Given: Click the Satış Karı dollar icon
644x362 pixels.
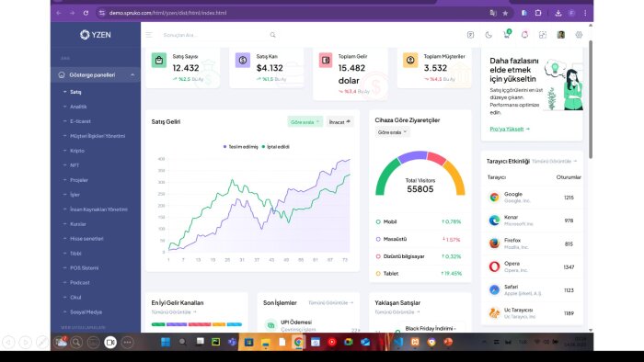Looking at the screenshot, I should click(x=243, y=61).
